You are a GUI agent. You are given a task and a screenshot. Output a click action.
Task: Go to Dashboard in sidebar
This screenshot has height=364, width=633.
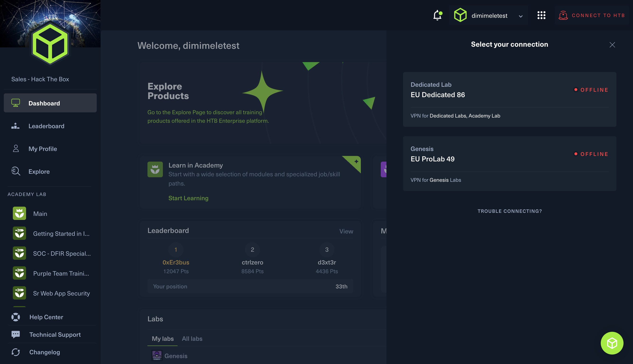50,103
